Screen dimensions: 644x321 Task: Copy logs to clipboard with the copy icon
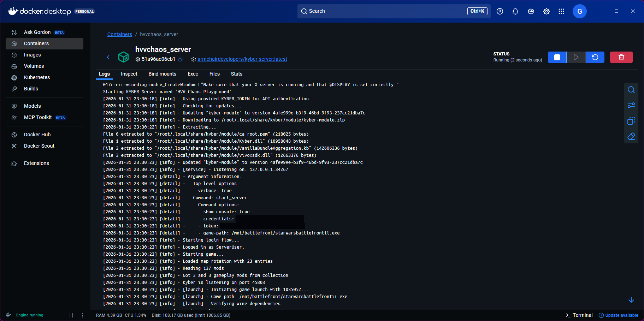click(x=631, y=121)
